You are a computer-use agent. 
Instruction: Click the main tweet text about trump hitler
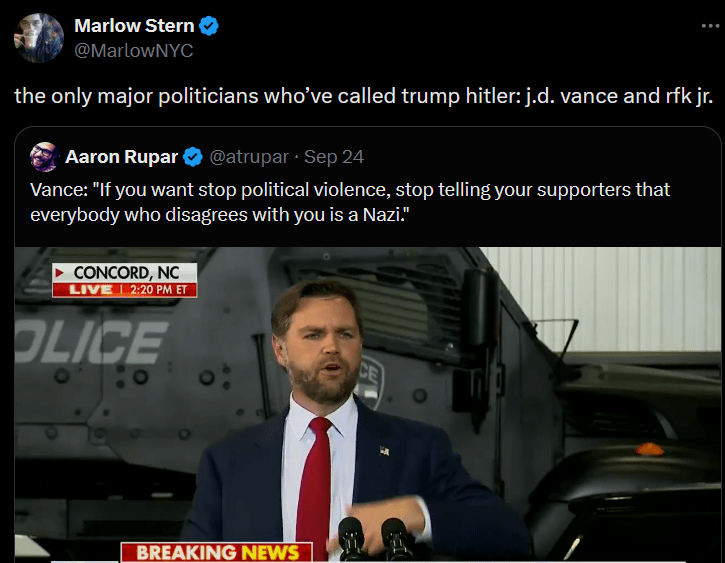(x=363, y=96)
